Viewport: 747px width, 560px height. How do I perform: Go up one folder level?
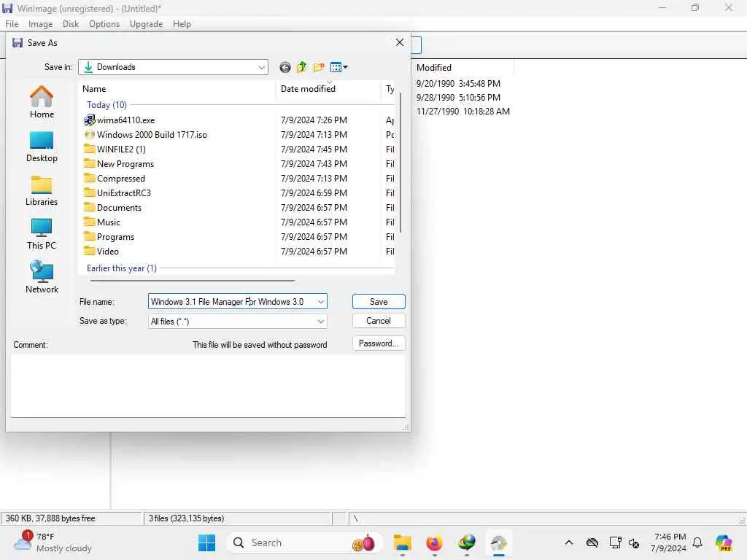[301, 68]
